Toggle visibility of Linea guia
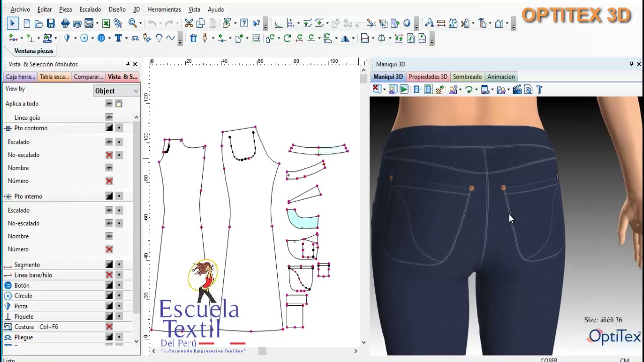644x362 pixels. click(109, 117)
